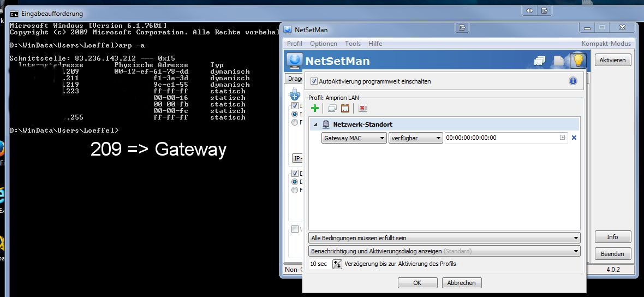The image size is (644, 297).
Task: Open the Optionen menu
Action: point(324,44)
